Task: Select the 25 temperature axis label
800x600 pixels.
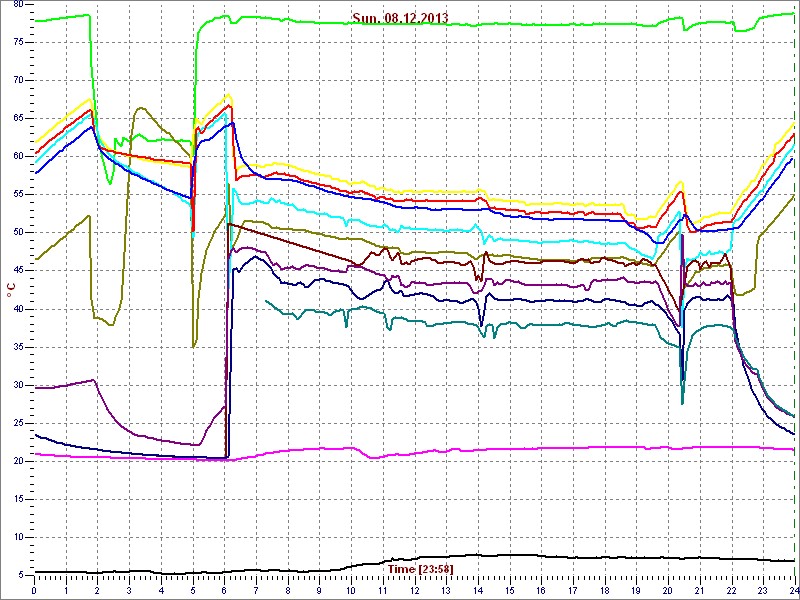Action: pyautogui.click(x=17, y=423)
